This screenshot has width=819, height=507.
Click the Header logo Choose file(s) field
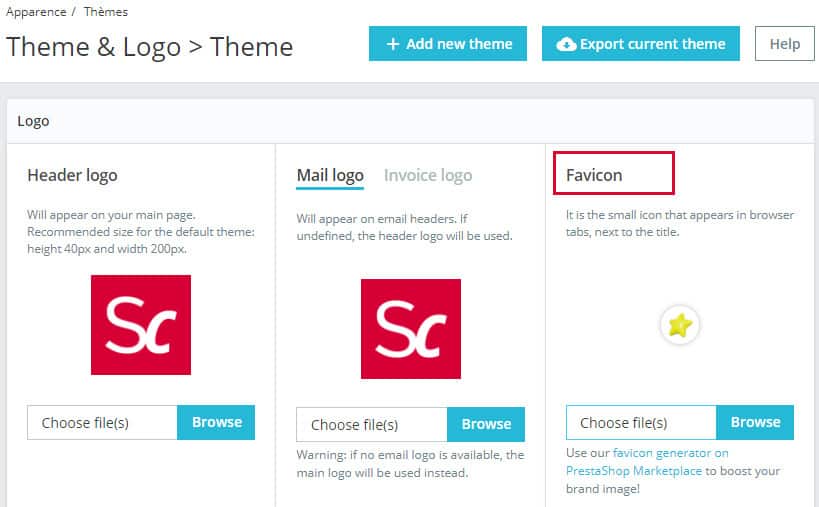[x=103, y=422]
